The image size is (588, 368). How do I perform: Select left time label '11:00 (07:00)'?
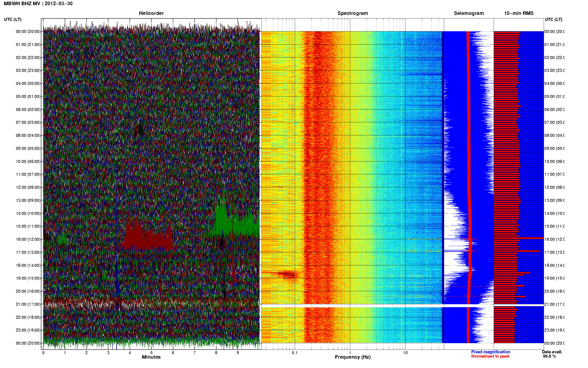click(x=28, y=174)
